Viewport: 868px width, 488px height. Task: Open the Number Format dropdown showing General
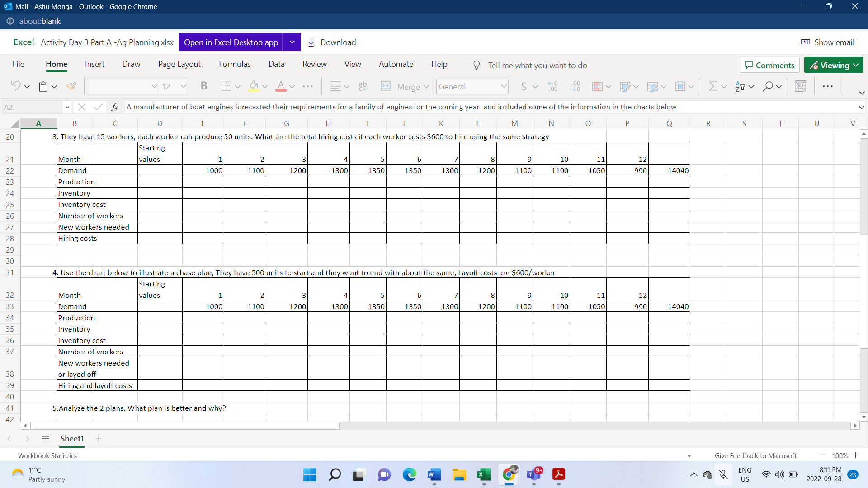pyautogui.click(x=472, y=86)
